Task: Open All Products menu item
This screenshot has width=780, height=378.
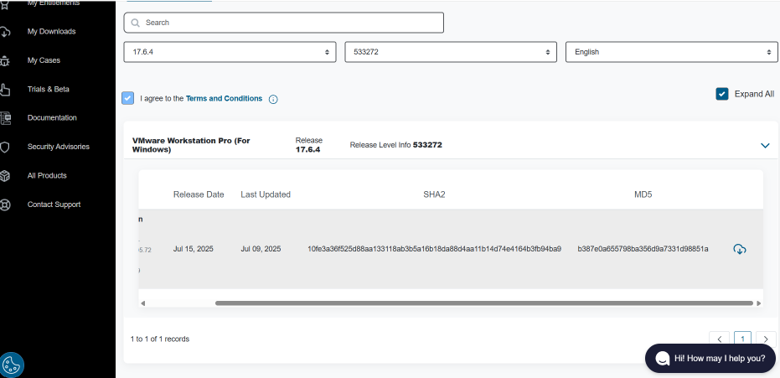Action: (47, 176)
